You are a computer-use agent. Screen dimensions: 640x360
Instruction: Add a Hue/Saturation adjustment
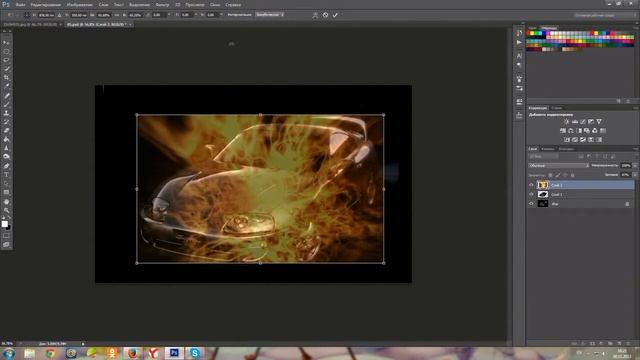pos(563,131)
